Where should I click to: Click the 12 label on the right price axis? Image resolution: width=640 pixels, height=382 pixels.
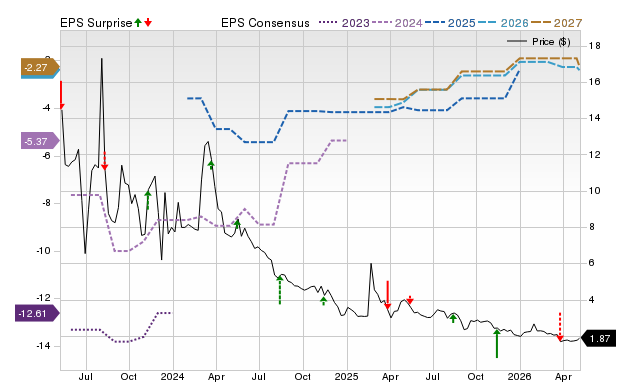[x=594, y=155]
